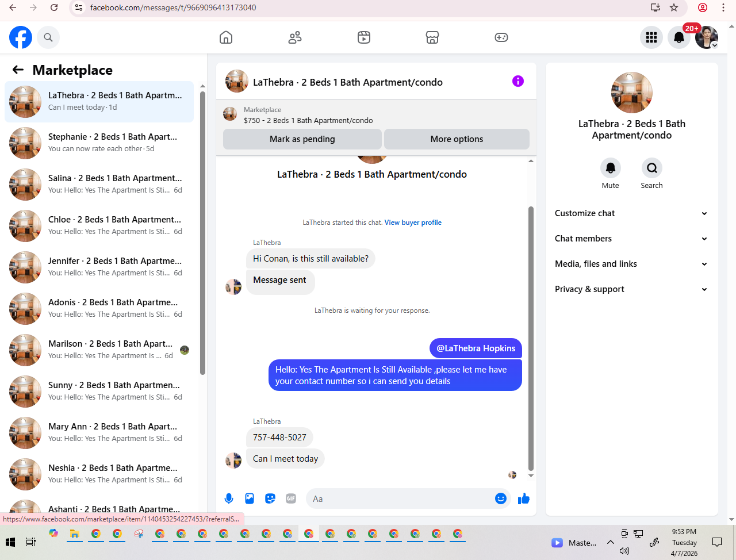Click the conversation list scrollbar
This screenshot has width=736, height=560.
click(x=202, y=233)
